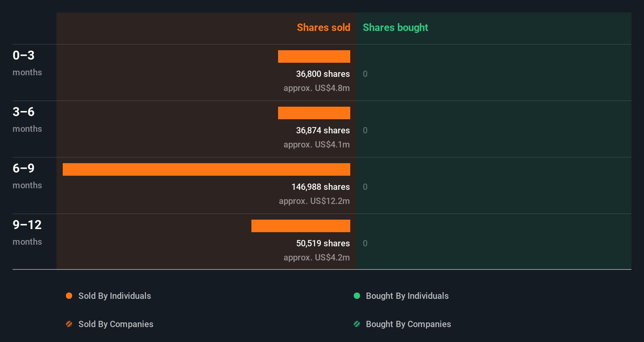Screen dimensions: 644x342
Task: Click the 3–6 months orange sold bar
Action: tap(314, 113)
